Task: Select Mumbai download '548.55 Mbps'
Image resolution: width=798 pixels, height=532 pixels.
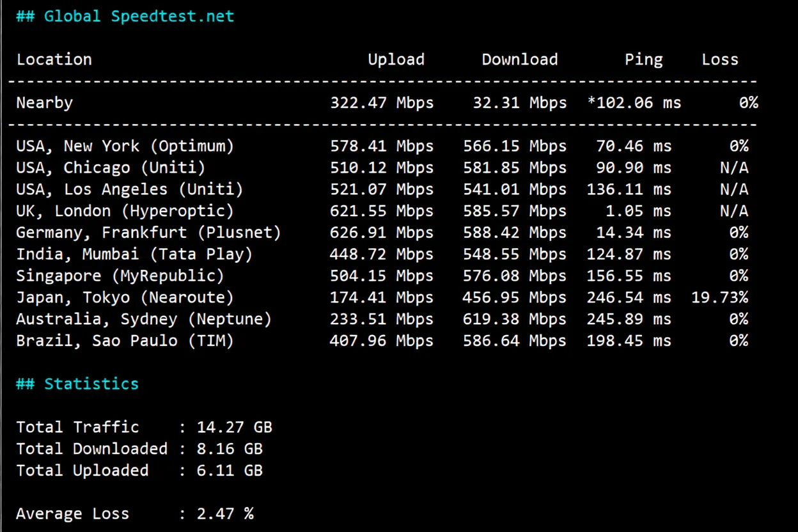Action: (515, 254)
